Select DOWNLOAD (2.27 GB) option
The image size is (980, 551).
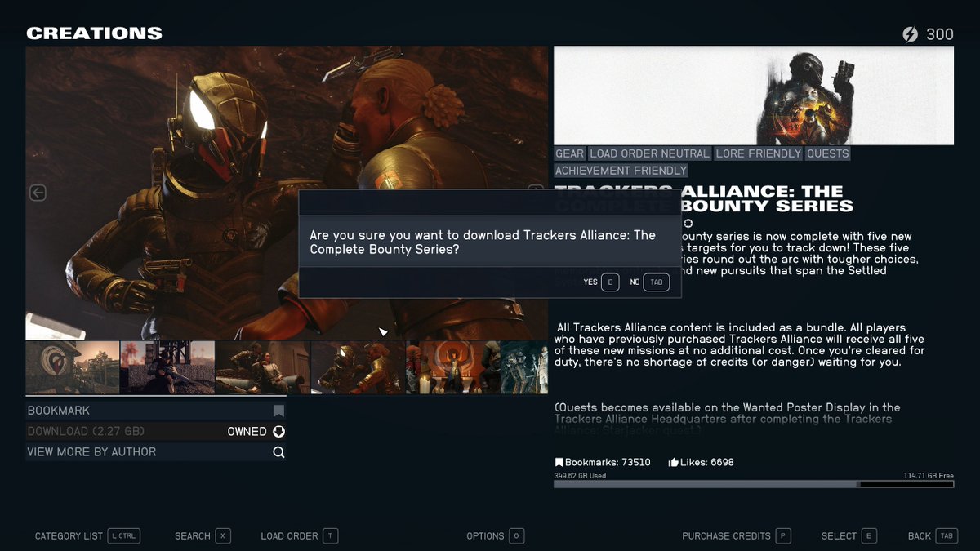(156, 431)
